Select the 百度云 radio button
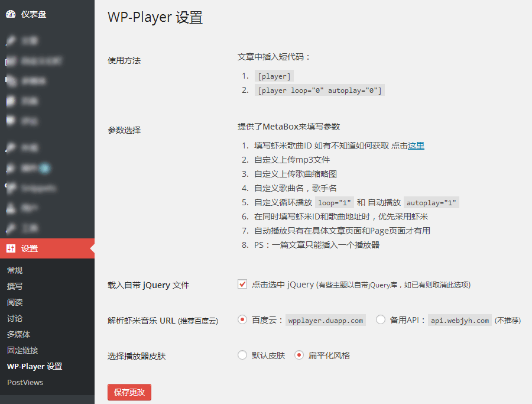This screenshot has height=404, width=532. point(242,320)
